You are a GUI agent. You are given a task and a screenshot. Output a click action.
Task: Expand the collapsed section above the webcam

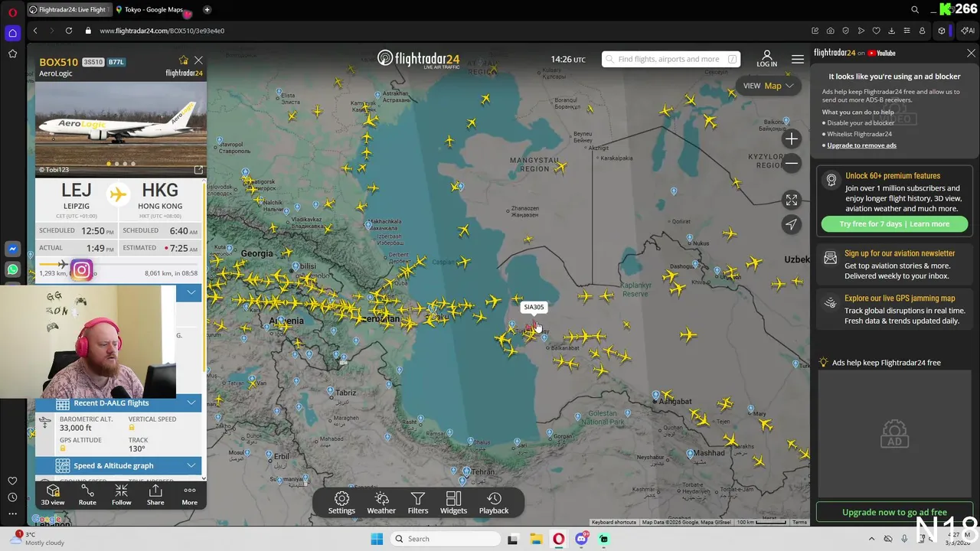pyautogui.click(x=191, y=292)
